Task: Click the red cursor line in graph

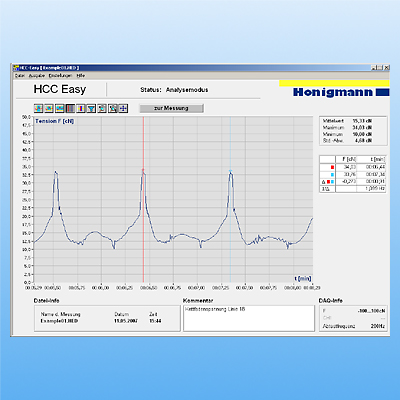Action: pyautogui.click(x=144, y=200)
